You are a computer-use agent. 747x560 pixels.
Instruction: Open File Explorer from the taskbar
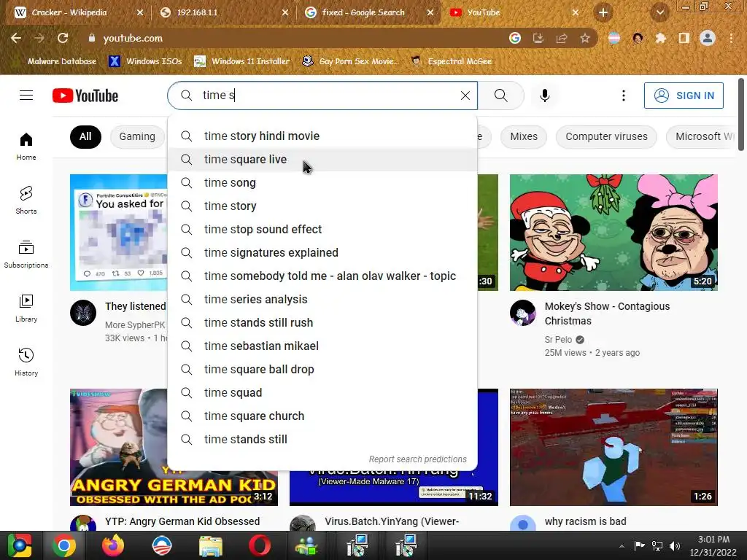click(x=211, y=545)
